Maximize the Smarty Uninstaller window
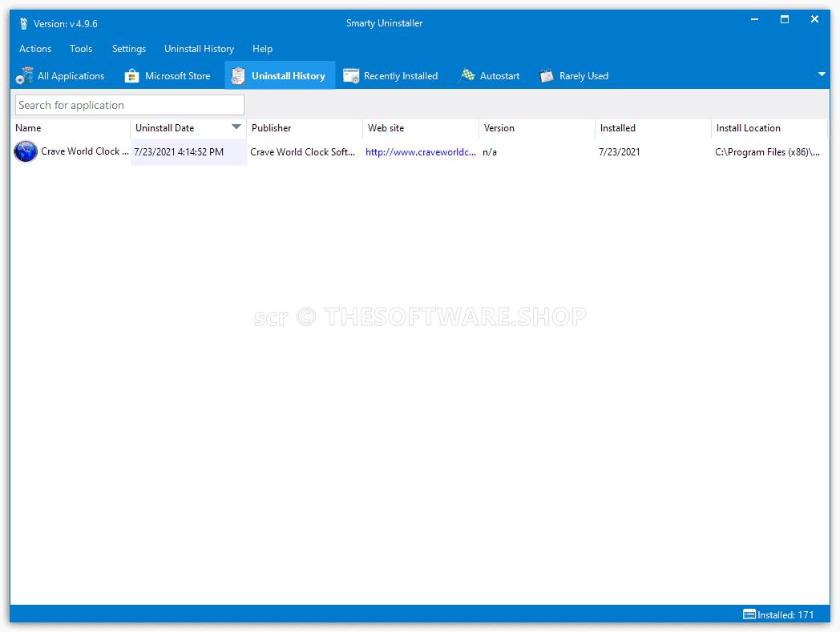The image size is (840, 632). (x=784, y=19)
